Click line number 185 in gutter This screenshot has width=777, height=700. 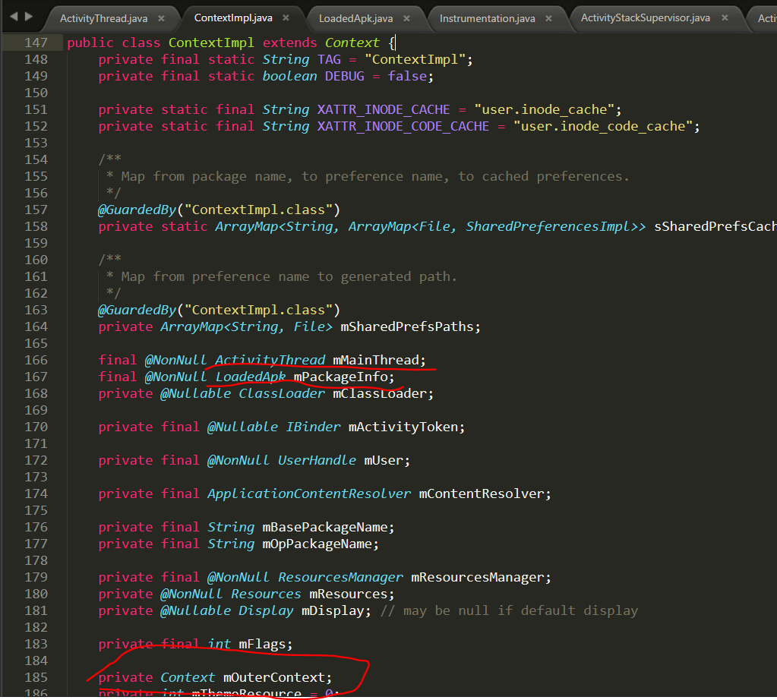(x=36, y=678)
